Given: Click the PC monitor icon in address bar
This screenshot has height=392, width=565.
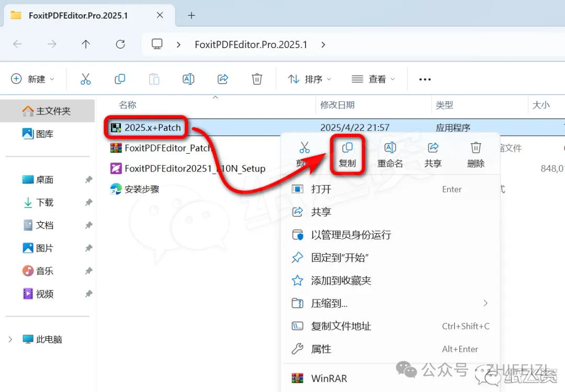Looking at the screenshot, I should (x=157, y=44).
